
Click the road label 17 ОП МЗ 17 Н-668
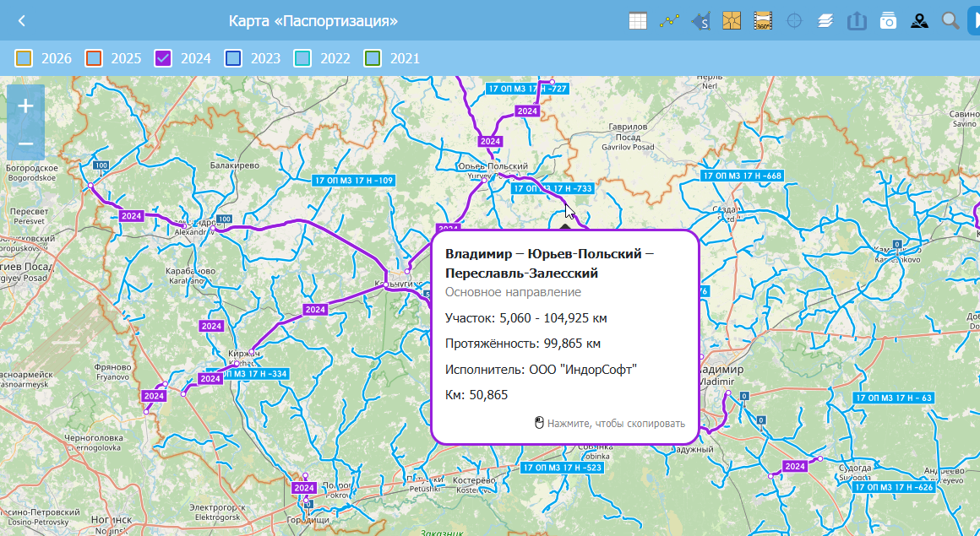coord(742,176)
